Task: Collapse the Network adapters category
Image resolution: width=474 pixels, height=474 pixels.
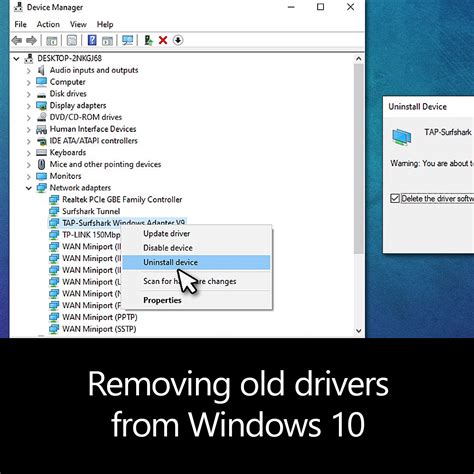Action: (29, 188)
